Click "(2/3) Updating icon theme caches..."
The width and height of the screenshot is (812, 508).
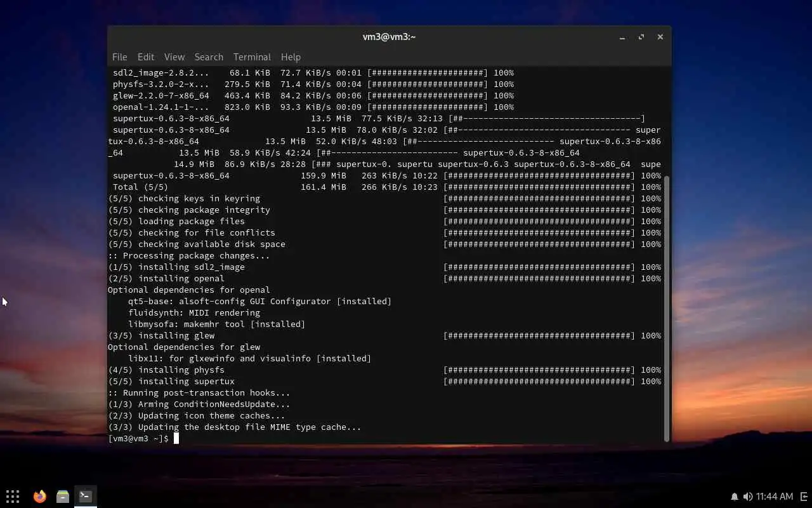197,416
